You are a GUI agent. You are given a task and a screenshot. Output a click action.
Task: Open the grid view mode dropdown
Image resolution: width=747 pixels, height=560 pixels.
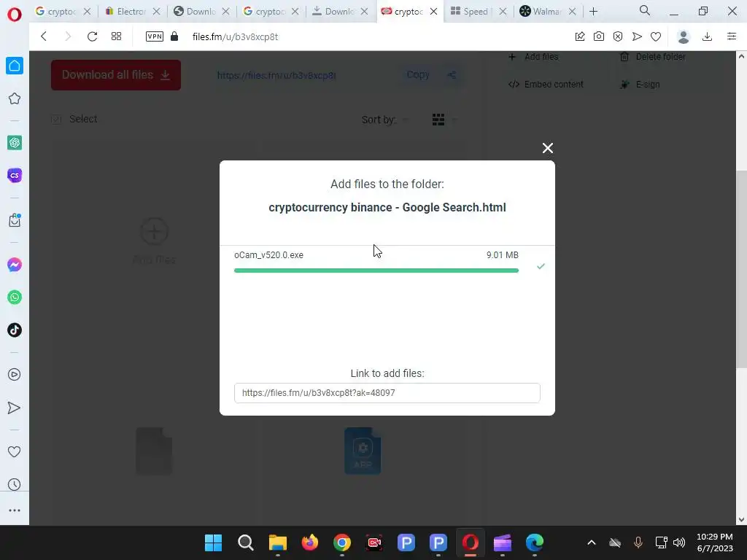coord(444,120)
